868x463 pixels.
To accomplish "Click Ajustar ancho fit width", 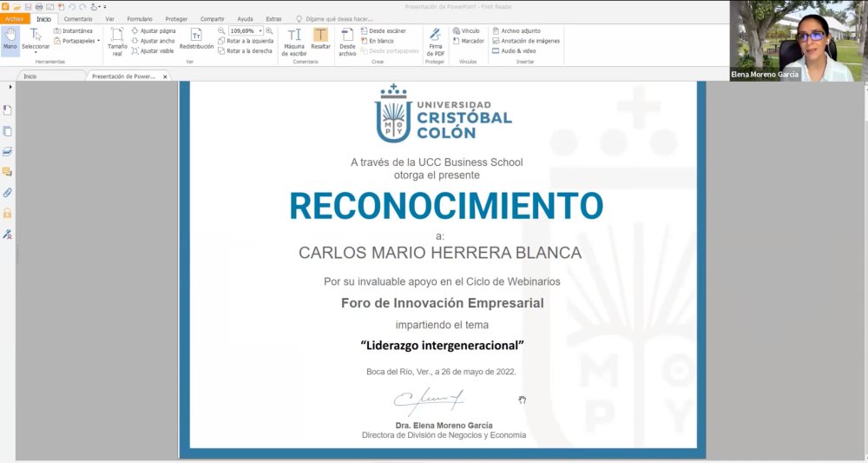I will 153,41.
